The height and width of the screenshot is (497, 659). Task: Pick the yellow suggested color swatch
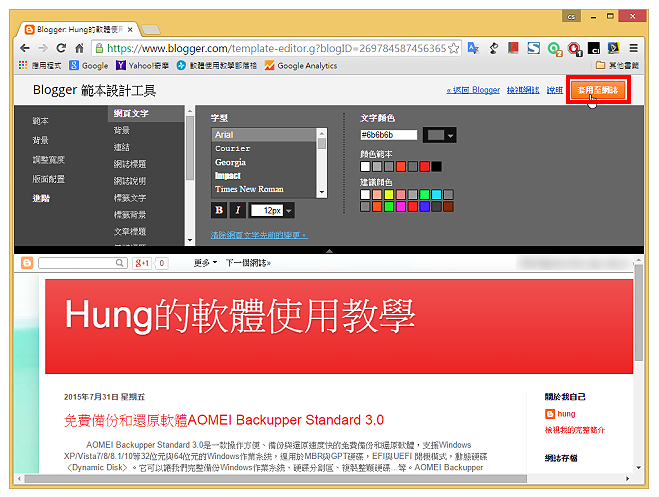(389, 195)
